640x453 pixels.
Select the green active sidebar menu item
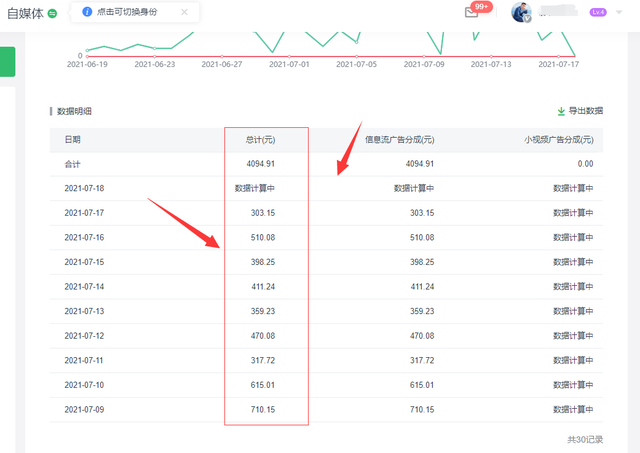[x=7, y=61]
